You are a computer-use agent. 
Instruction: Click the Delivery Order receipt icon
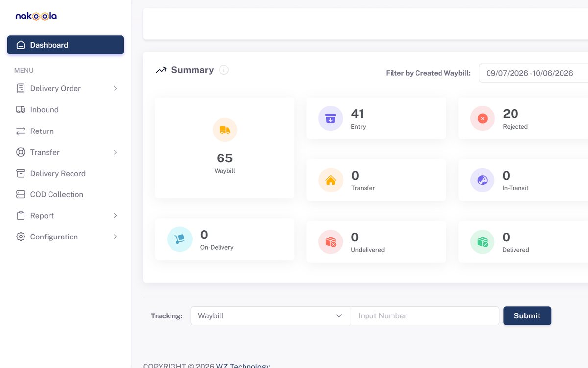(21, 88)
